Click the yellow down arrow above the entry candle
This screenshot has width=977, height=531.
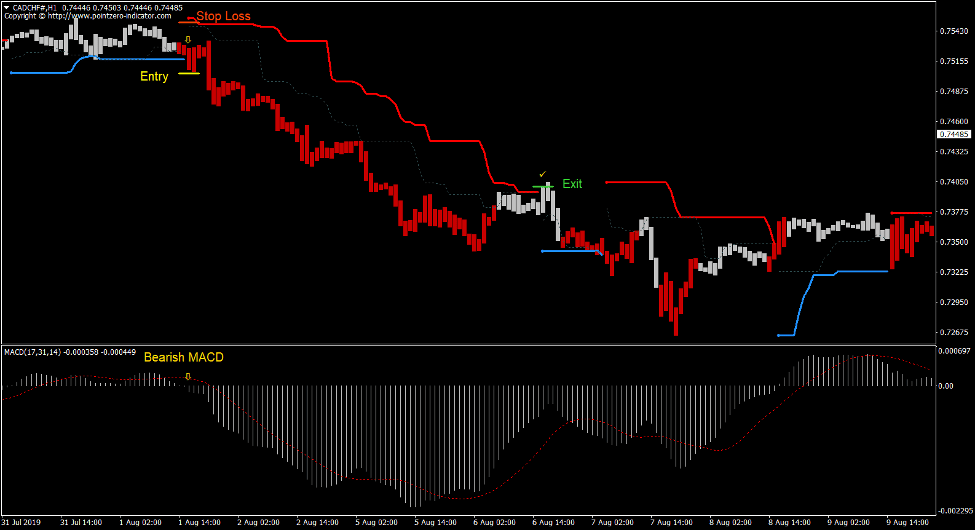188,40
